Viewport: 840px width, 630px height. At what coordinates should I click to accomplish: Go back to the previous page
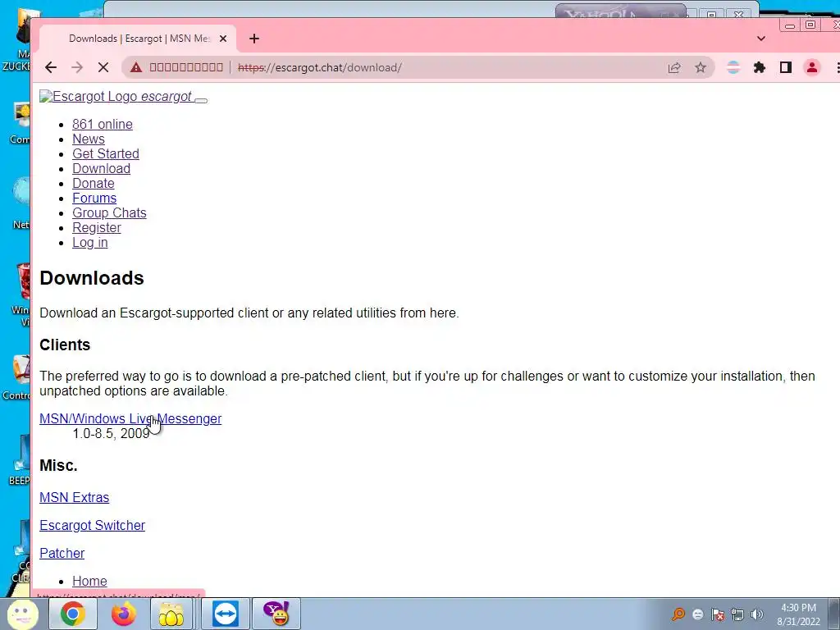(x=51, y=67)
